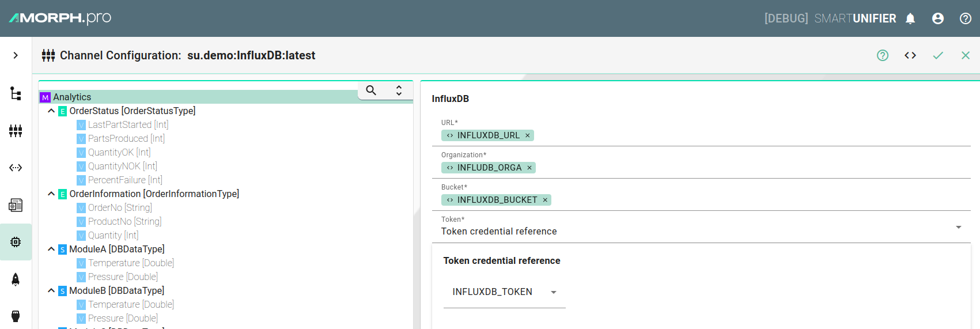The width and height of the screenshot is (980, 329).
Task: Open the mappings sidebar icon
Action: 16,168
